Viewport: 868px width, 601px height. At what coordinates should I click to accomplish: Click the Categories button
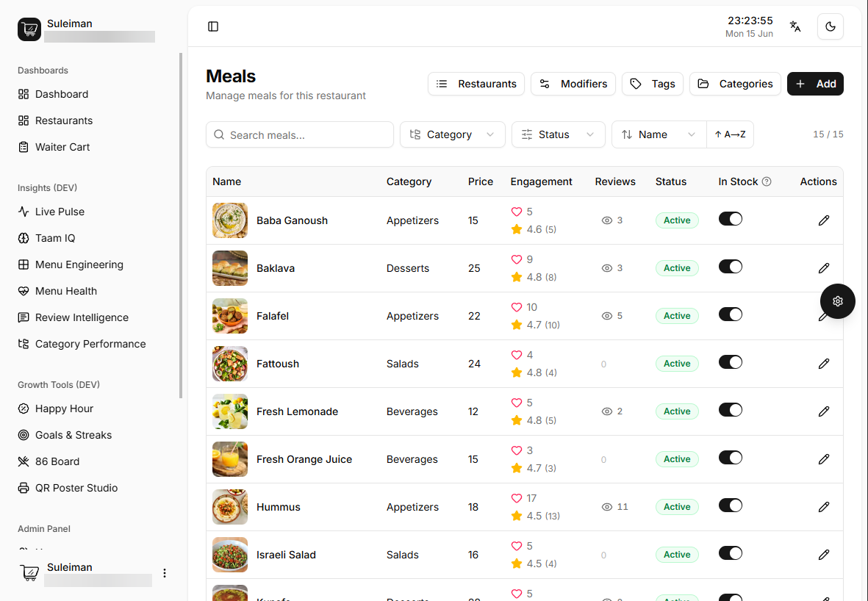coord(735,84)
